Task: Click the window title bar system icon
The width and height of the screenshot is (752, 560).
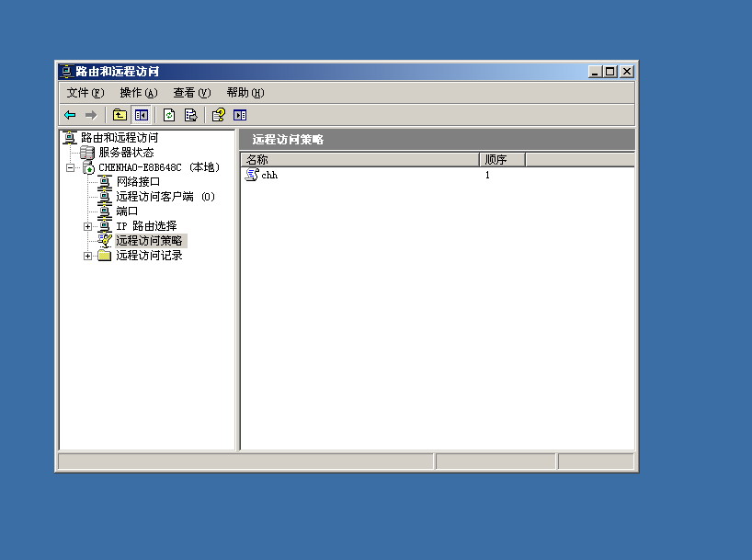Action: point(67,72)
